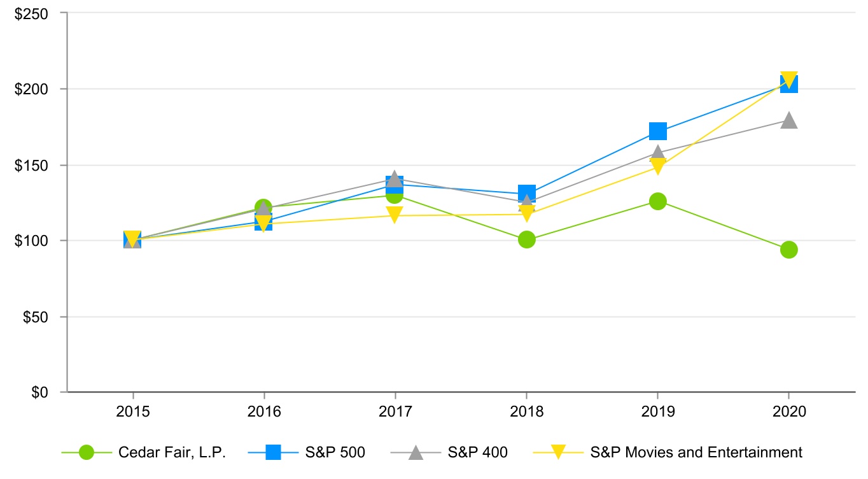Click the S&P 400 gray triangle legend marker
The width and height of the screenshot is (868, 479).
(416, 452)
